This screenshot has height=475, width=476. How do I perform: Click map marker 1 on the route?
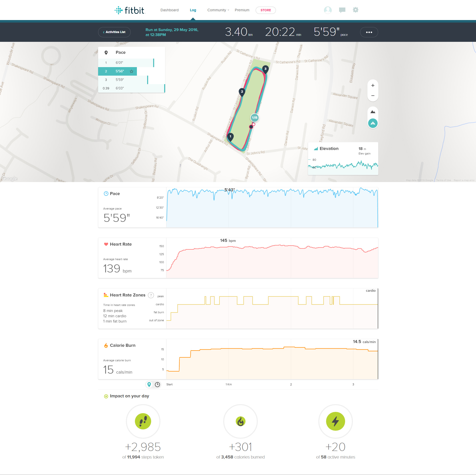tap(230, 137)
